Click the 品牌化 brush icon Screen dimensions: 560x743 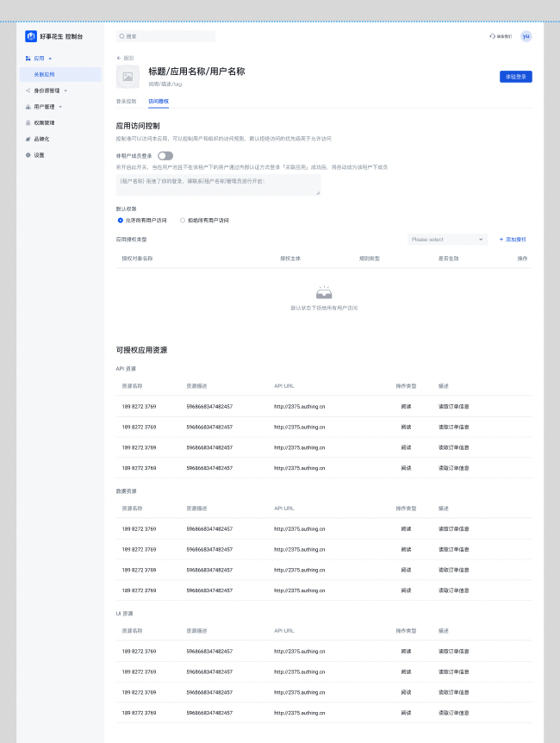(x=28, y=139)
